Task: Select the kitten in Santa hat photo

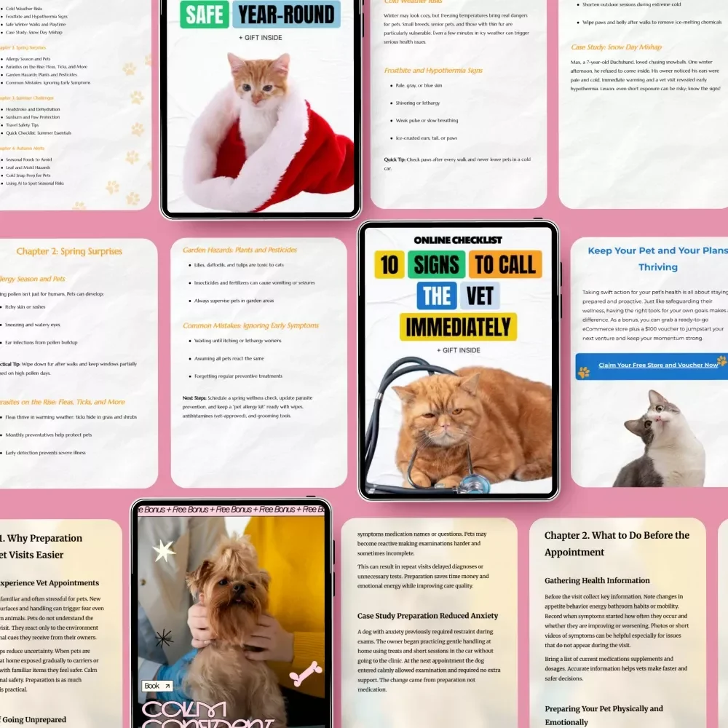Action: [x=267, y=131]
